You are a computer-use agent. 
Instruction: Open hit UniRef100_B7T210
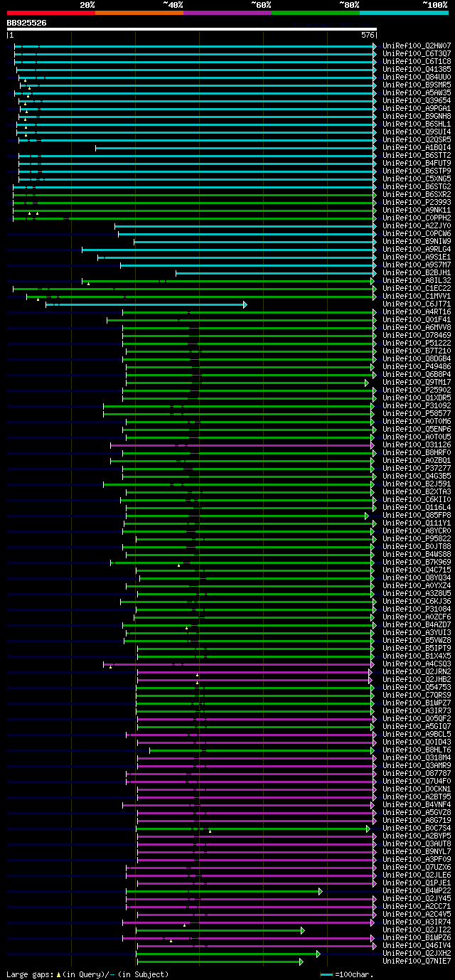417,351
